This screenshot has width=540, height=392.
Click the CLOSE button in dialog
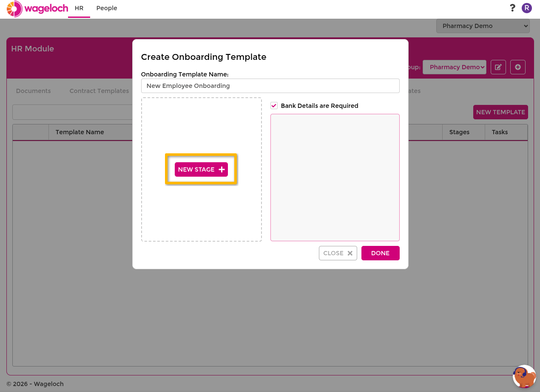tap(338, 253)
